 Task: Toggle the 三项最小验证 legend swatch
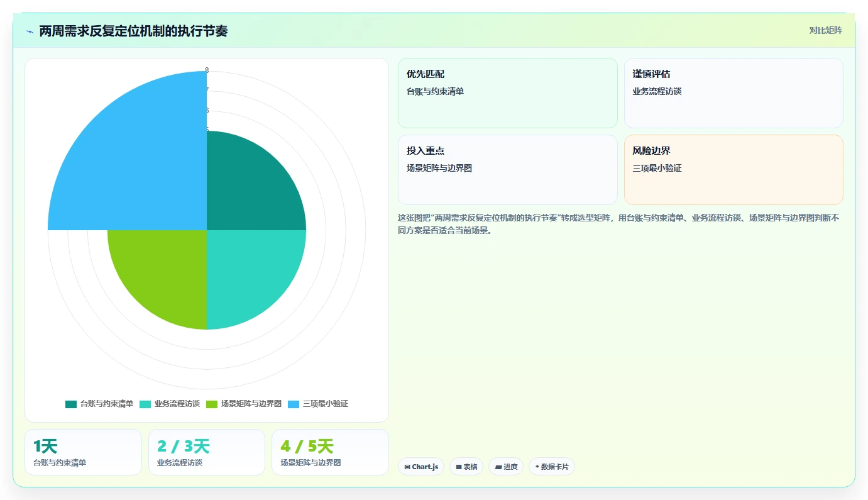294,404
